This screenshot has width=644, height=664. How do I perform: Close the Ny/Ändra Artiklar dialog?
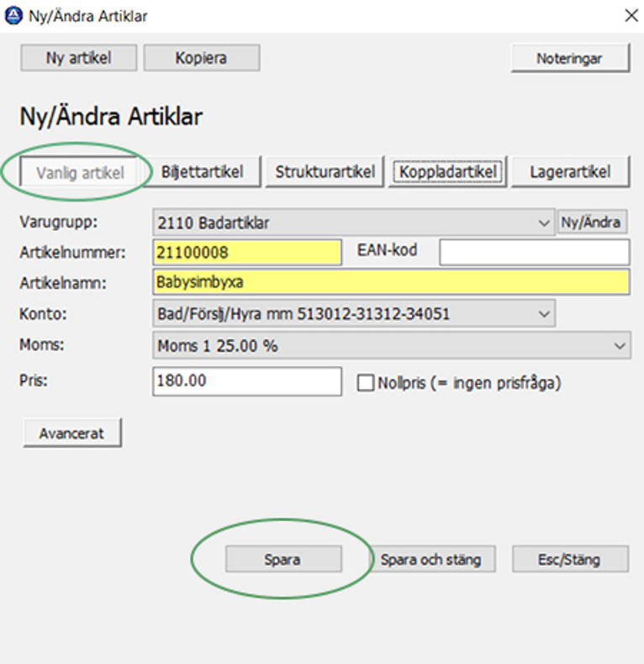point(631,16)
